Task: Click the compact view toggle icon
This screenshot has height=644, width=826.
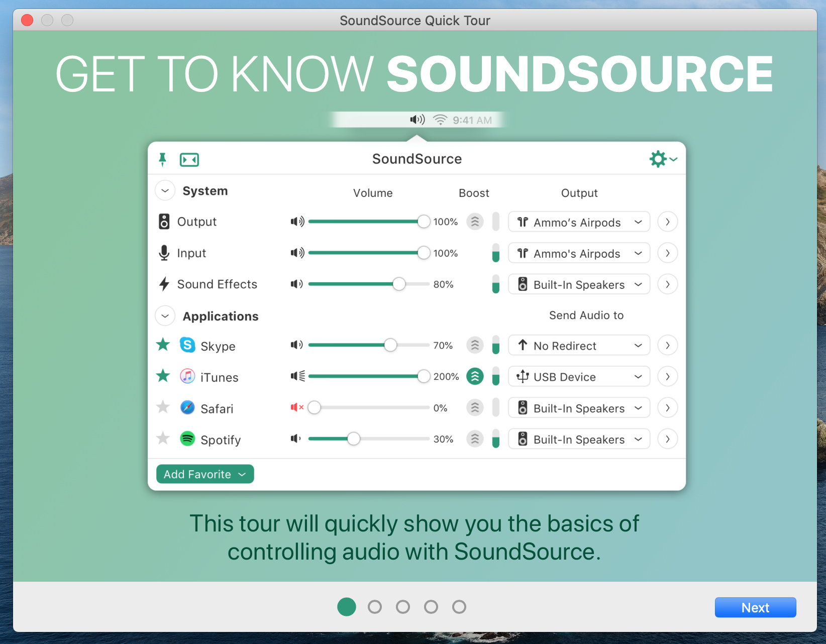Action: [x=189, y=160]
